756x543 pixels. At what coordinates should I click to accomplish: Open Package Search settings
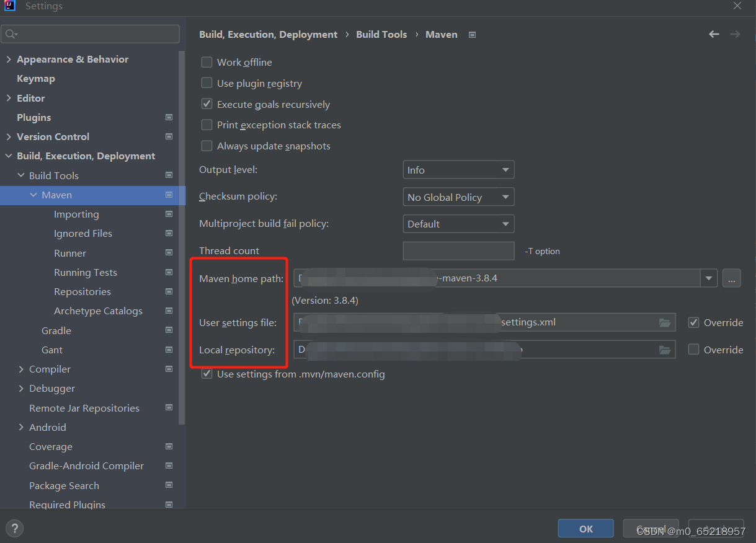point(64,486)
